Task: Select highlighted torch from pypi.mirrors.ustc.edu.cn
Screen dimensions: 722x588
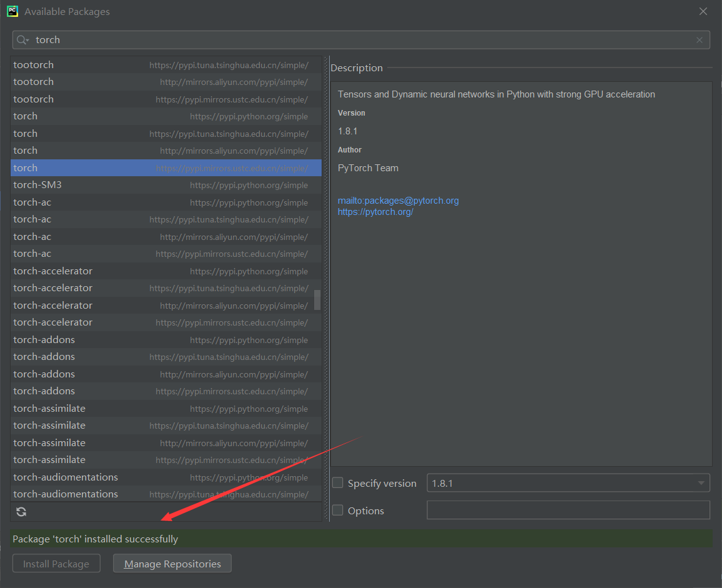Action: (x=166, y=167)
